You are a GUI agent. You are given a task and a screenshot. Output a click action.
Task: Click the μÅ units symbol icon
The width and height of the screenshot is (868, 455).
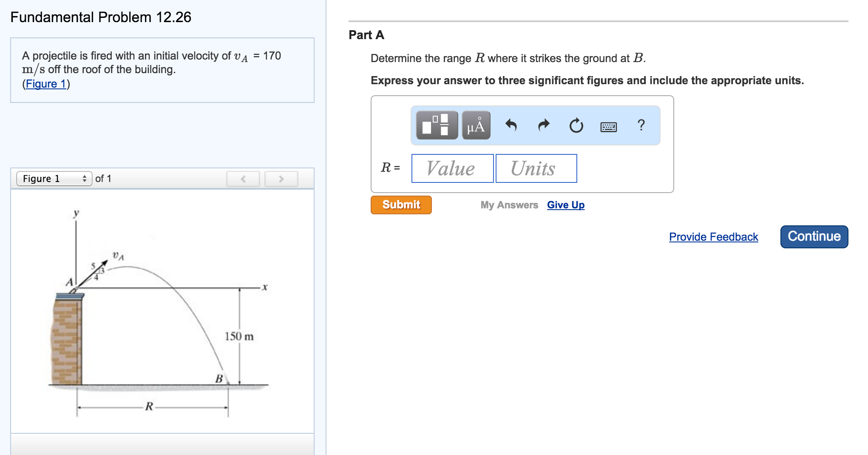476,125
